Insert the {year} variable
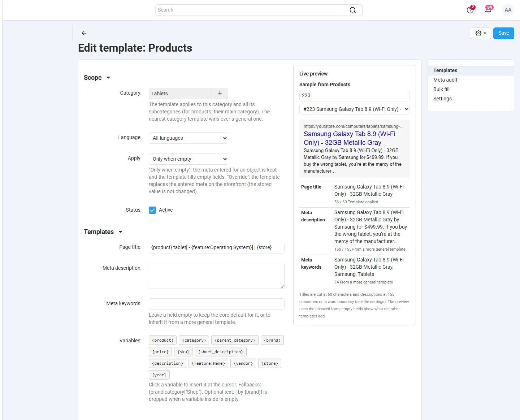520x420 pixels. pyautogui.click(x=159, y=375)
